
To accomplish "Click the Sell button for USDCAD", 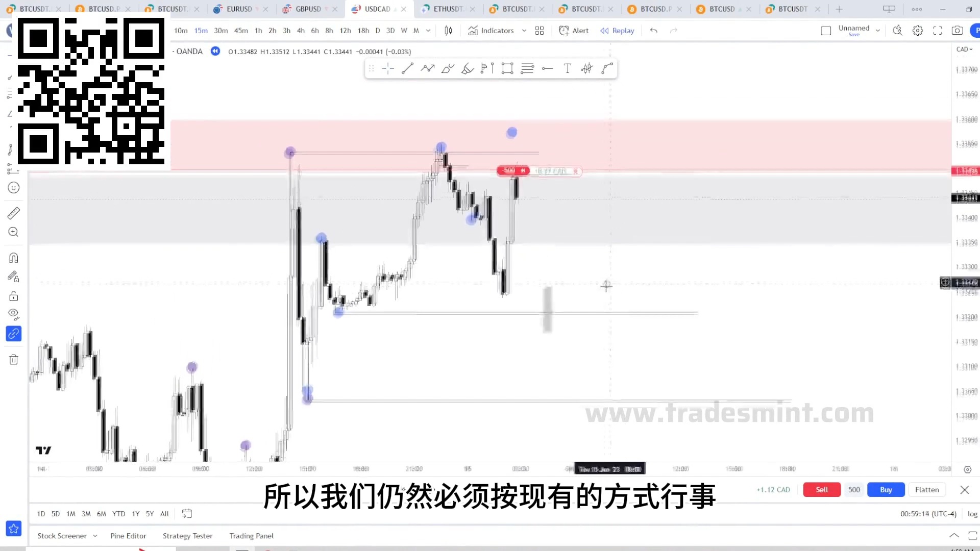I will (821, 489).
